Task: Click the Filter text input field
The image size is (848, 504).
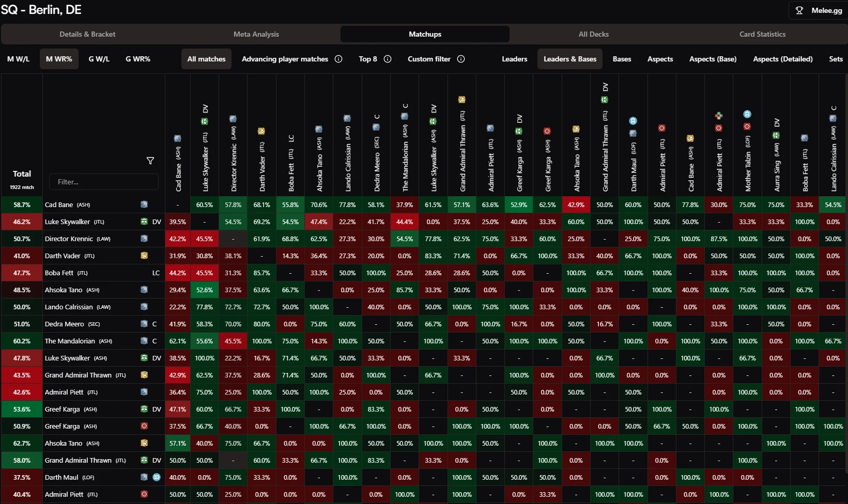Action: pos(104,182)
